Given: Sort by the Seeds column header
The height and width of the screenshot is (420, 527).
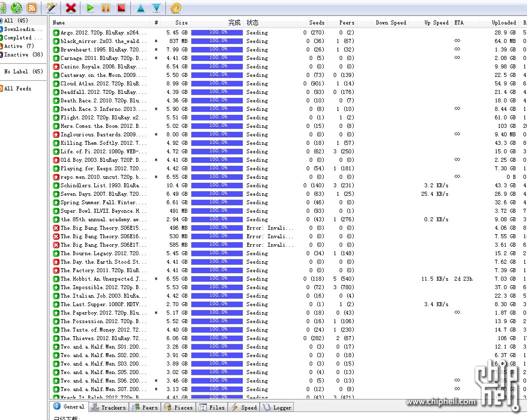Looking at the screenshot, I should coord(312,22).
